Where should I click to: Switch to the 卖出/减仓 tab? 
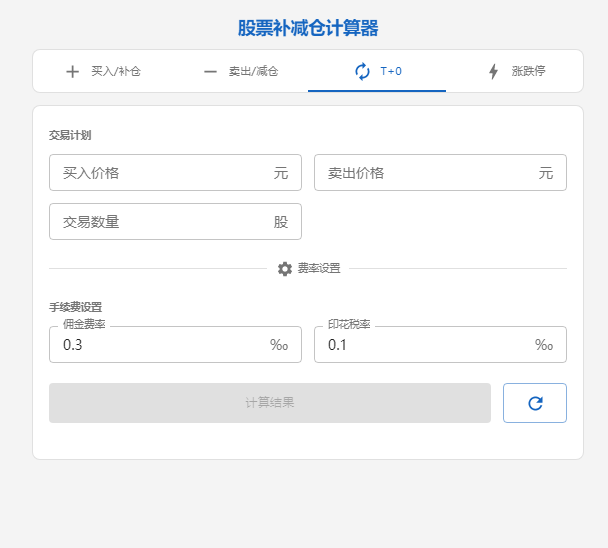coord(239,71)
